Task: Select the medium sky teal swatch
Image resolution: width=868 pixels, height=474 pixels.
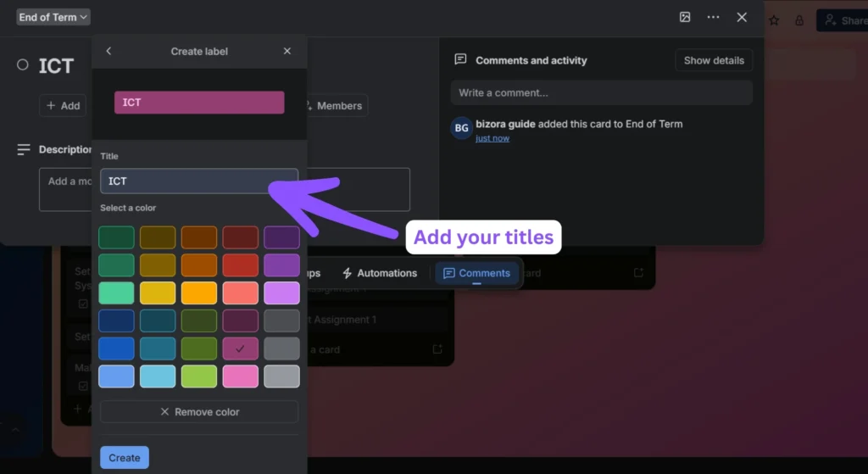Action: point(158,349)
